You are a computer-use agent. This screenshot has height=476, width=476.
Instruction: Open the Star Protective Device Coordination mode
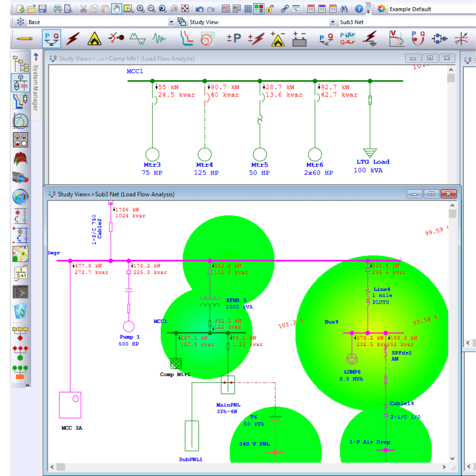pos(186,39)
